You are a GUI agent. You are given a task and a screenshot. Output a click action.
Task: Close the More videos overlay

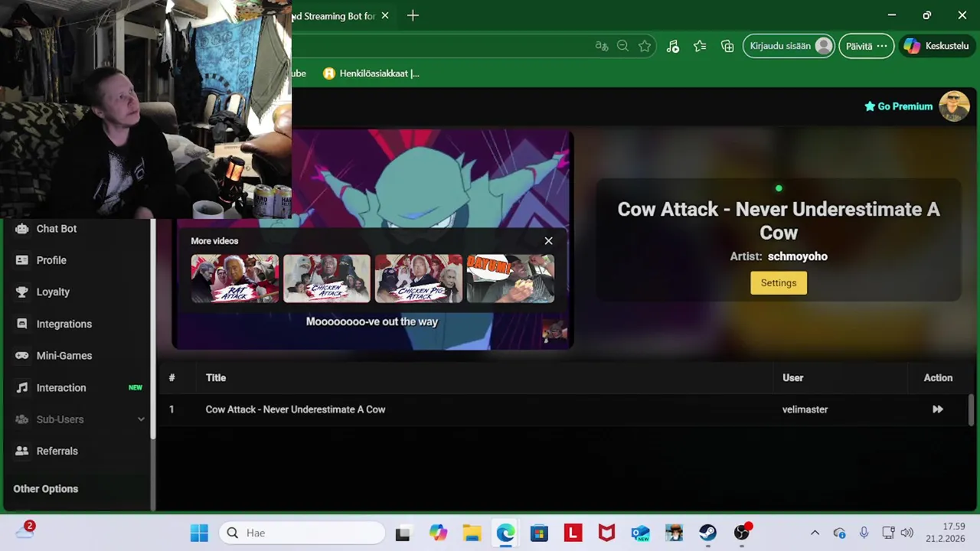[548, 241]
